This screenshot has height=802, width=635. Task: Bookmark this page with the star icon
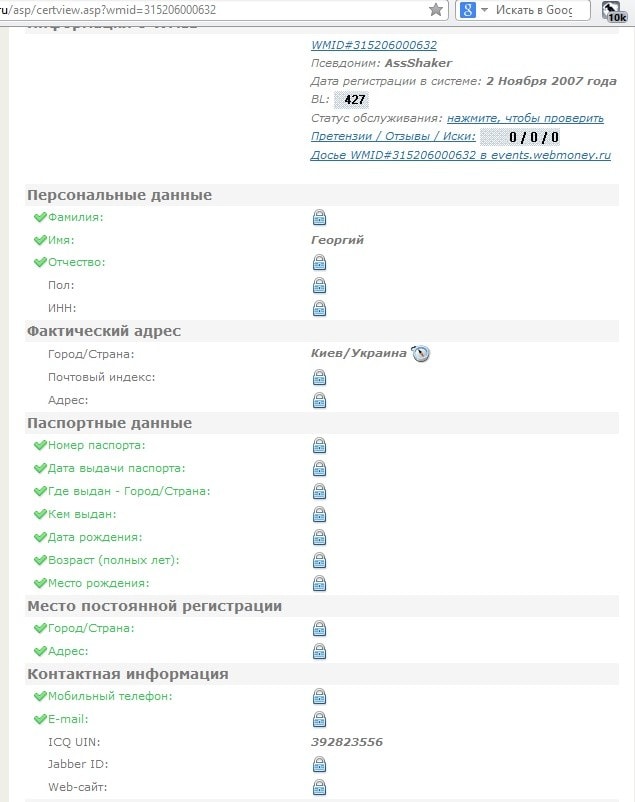click(x=436, y=10)
